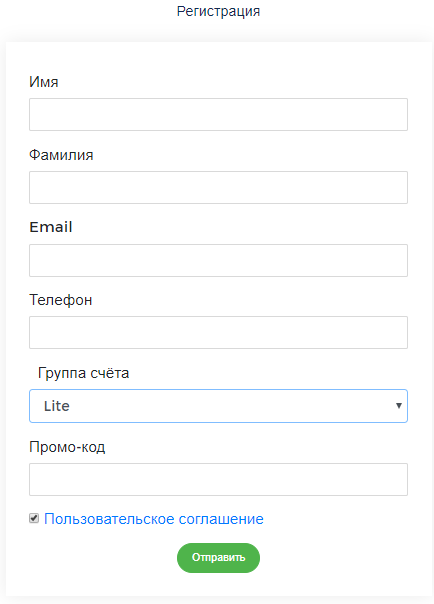
Task: Click the Имя label
Action: tap(44, 82)
